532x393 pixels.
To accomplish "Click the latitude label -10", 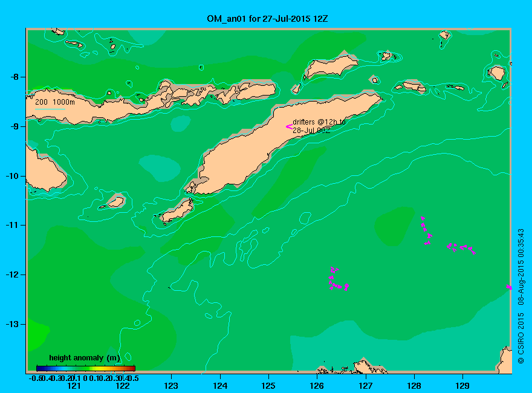I will 12,176.
